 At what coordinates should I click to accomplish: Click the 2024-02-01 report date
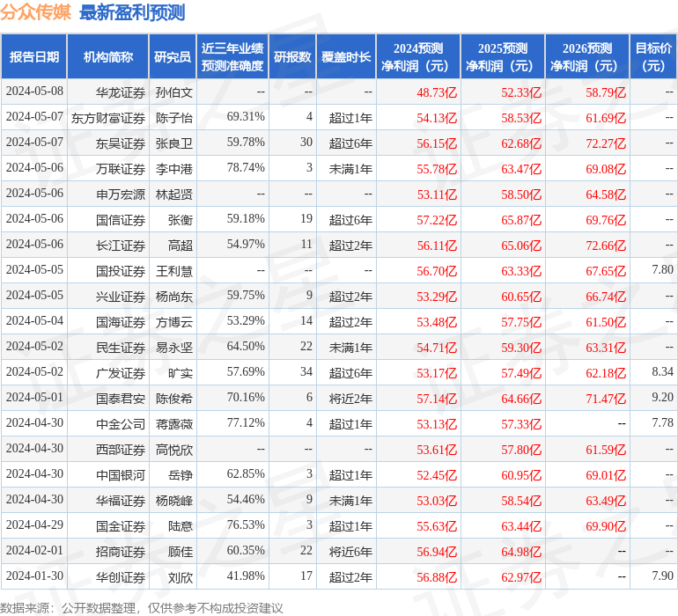[x=34, y=550]
